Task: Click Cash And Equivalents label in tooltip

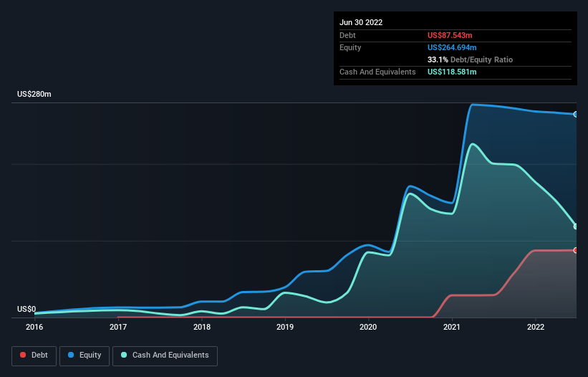Action: [377, 72]
